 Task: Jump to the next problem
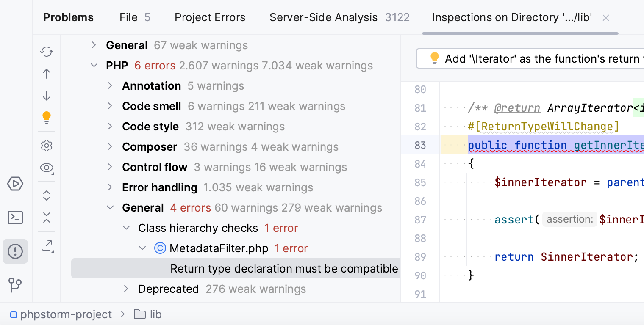[46, 95]
